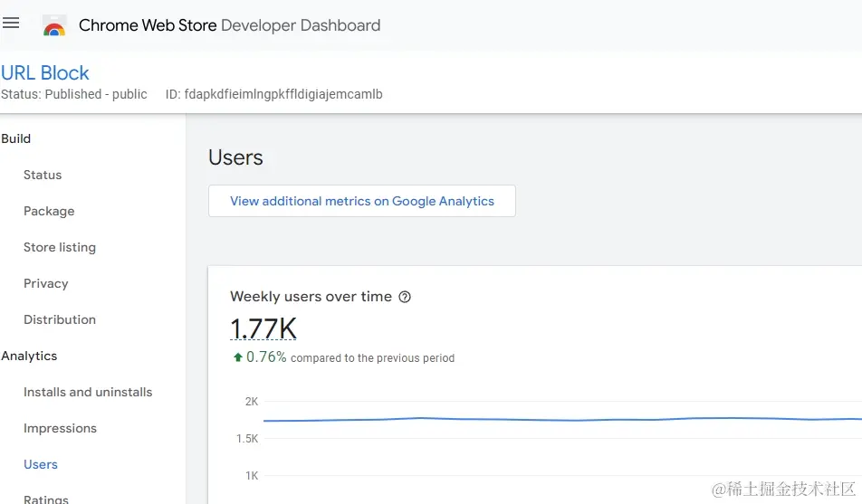Click the Users page heading
This screenshot has height=504, width=862.
tap(235, 157)
